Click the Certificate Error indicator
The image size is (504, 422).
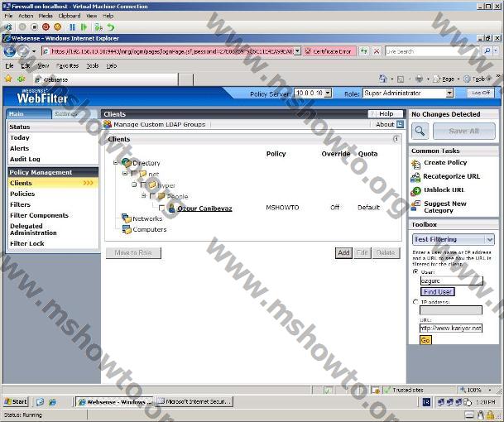coord(329,51)
